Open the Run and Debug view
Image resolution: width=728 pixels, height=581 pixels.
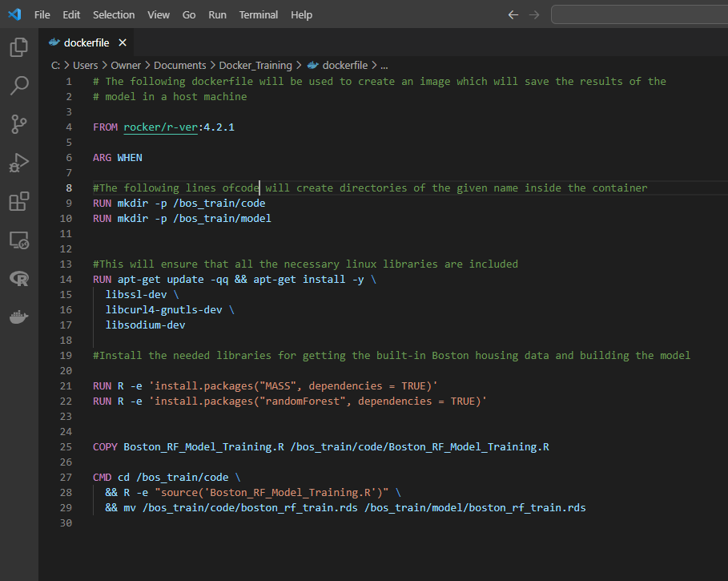(18, 163)
